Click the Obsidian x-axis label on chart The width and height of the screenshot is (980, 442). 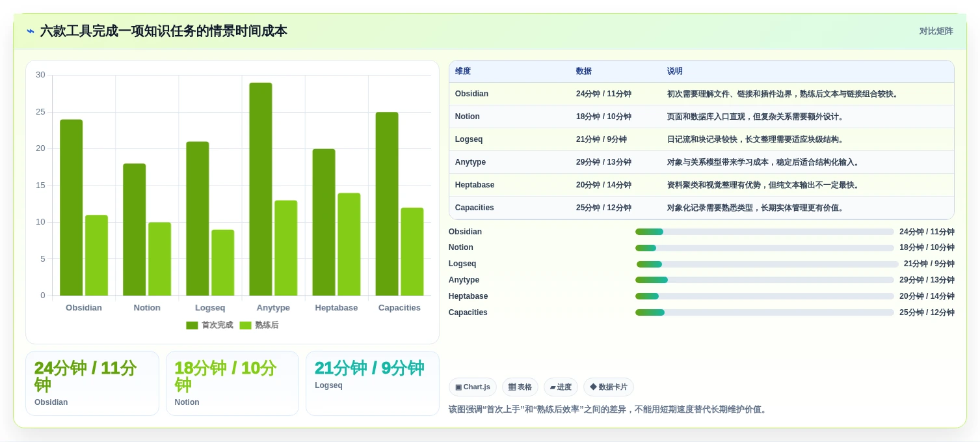(84, 308)
